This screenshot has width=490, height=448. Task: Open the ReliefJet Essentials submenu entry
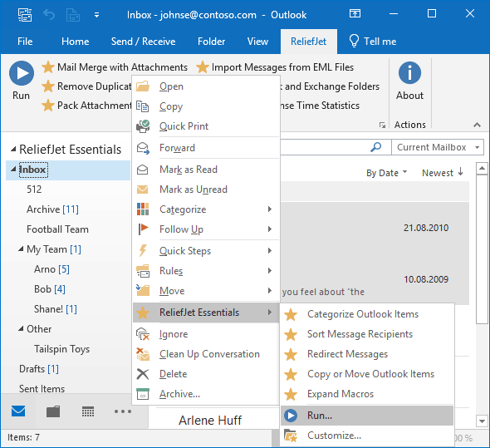(206, 313)
